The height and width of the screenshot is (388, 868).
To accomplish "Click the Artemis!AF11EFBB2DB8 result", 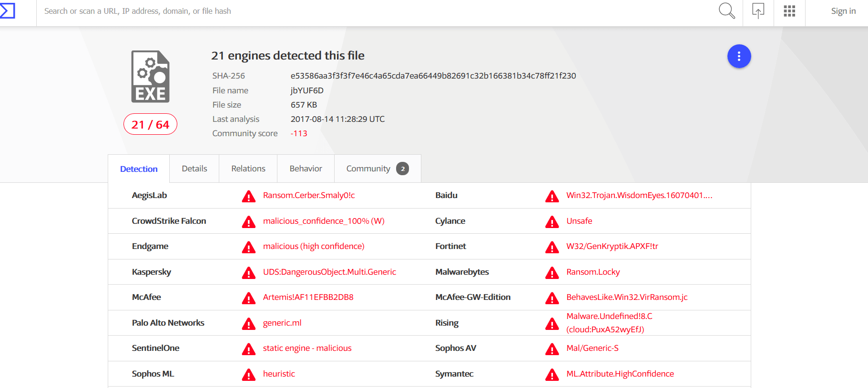I will coord(308,297).
